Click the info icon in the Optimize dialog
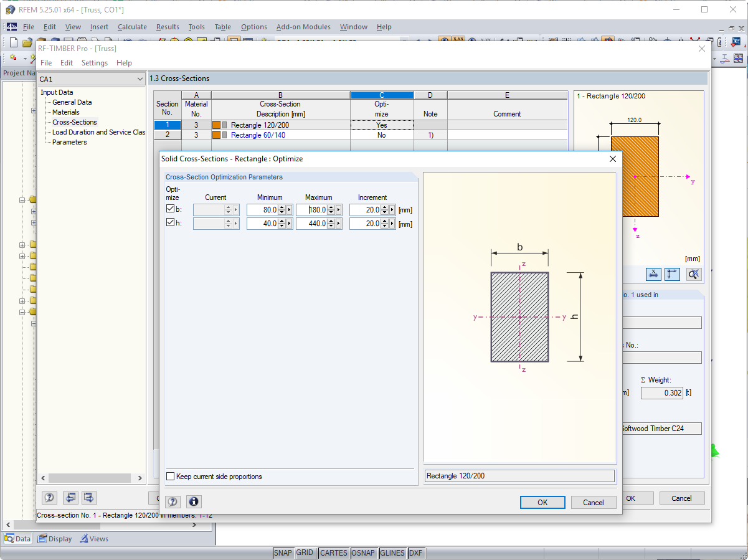 pyautogui.click(x=194, y=501)
